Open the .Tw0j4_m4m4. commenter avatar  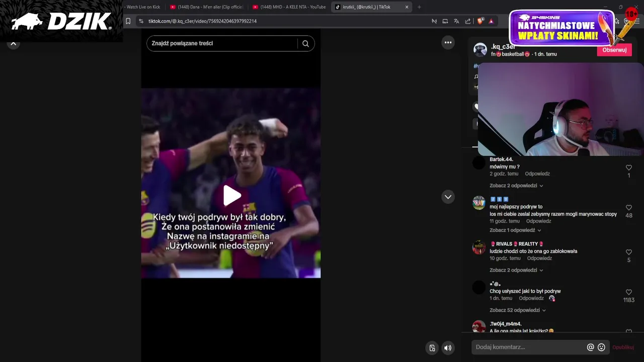point(479,327)
